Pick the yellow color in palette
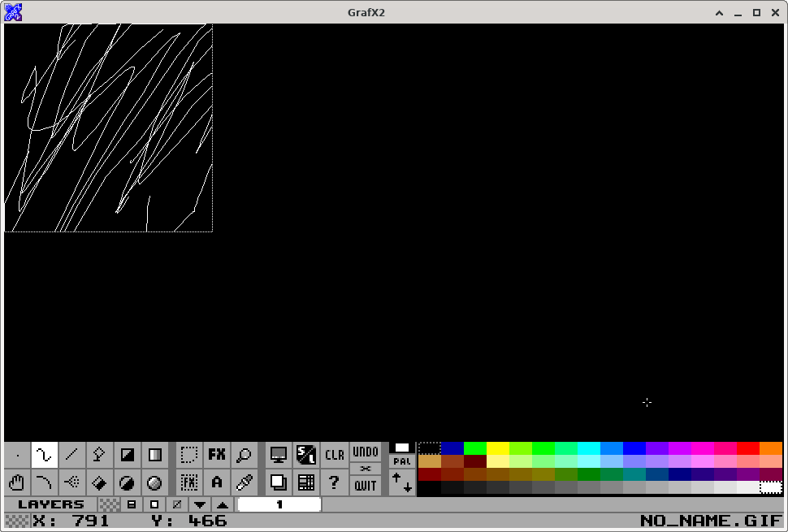 497,448
